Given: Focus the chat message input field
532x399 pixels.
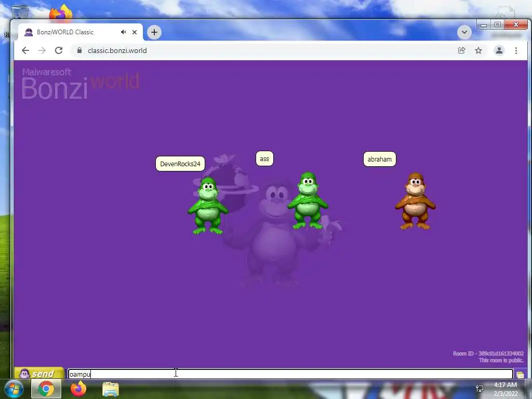Looking at the screenshot, I should tap(290, 374).
